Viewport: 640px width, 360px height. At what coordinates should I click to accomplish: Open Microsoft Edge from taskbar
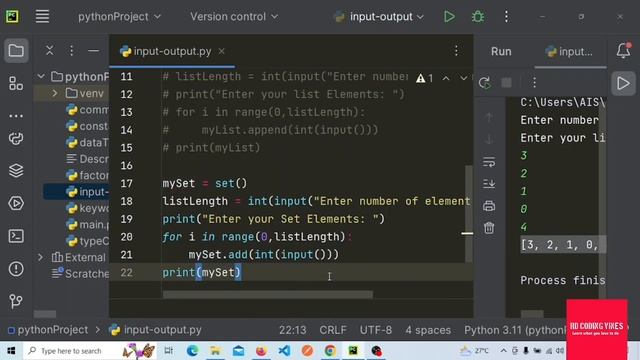click(x=192, y=351)
